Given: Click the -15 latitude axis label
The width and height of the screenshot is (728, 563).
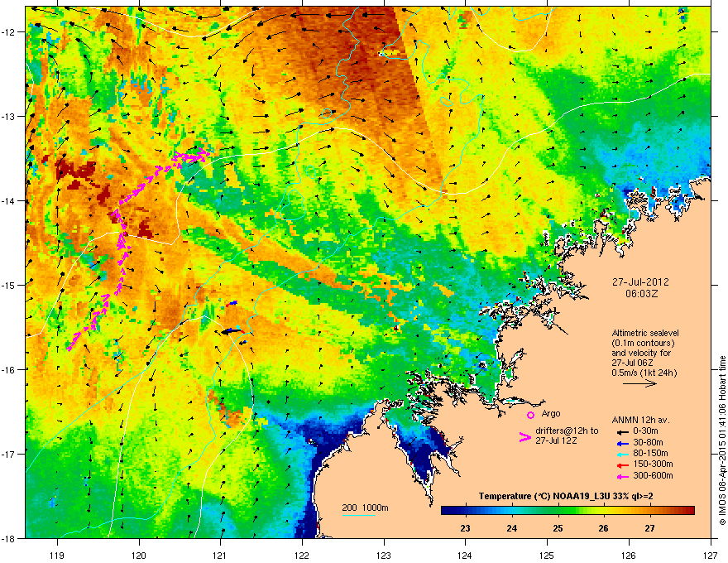Looking at the screenshot, I should point(9,285).
